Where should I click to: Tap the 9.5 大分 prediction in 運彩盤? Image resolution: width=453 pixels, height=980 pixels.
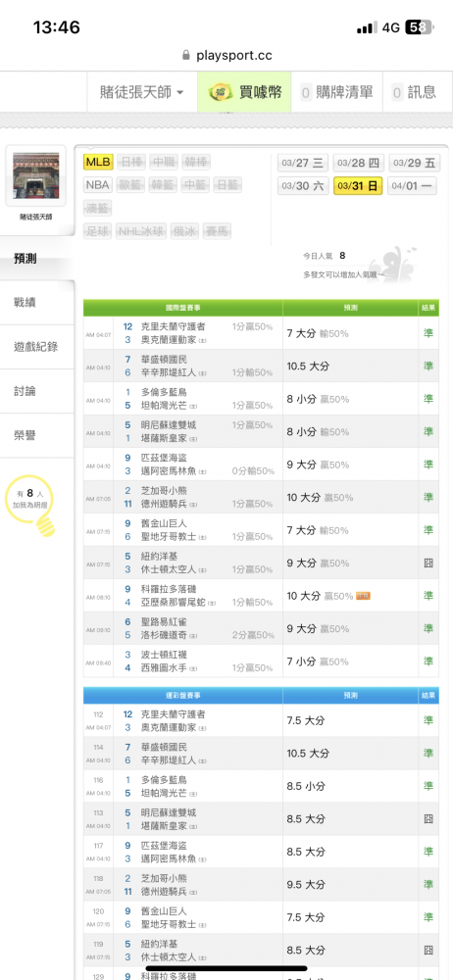(x=306, y=884)
